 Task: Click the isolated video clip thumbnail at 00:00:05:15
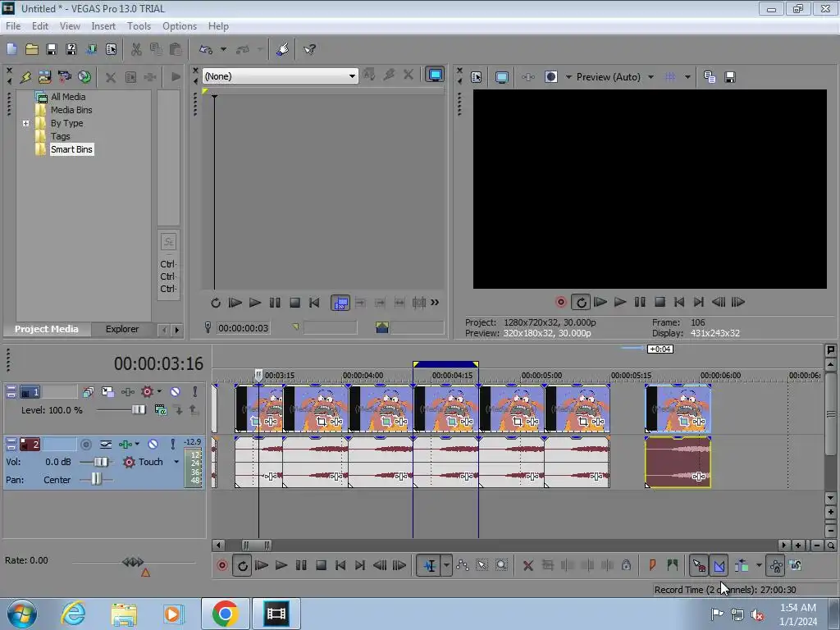(x=678, y=409)
